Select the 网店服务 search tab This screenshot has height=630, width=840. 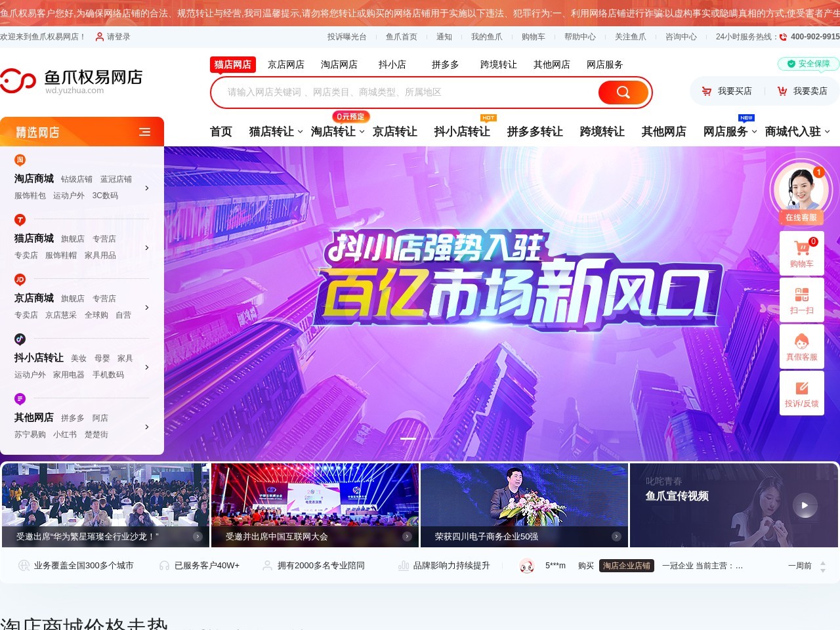[605, 64]
